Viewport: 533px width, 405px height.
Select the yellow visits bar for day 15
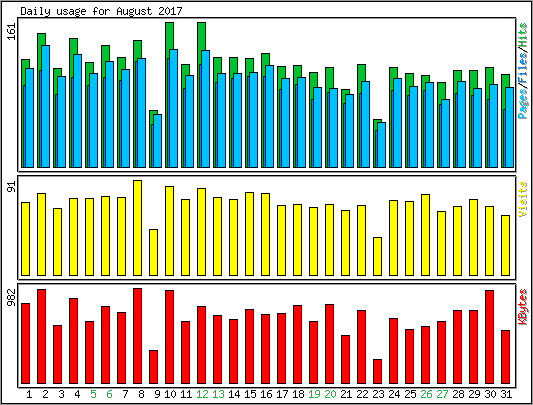250,234
